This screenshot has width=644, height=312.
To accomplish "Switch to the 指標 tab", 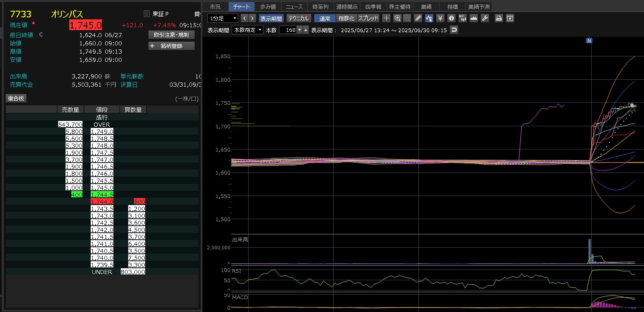I will click(453, 7).
